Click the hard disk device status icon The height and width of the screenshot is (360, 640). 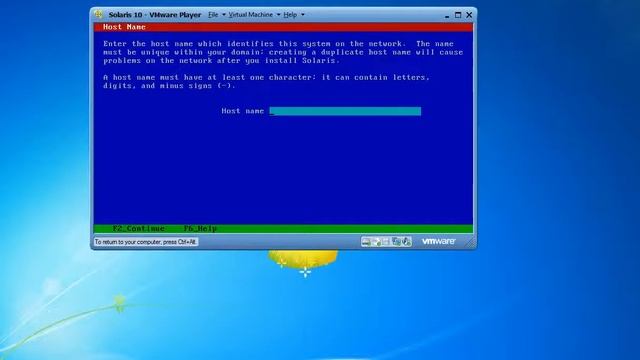(x=366, y=242)
